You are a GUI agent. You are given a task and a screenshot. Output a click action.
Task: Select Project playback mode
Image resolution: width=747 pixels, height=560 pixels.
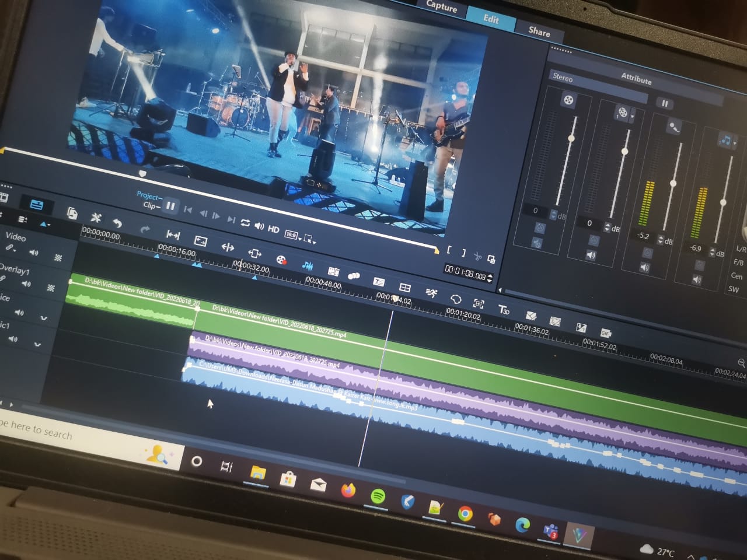149,195
